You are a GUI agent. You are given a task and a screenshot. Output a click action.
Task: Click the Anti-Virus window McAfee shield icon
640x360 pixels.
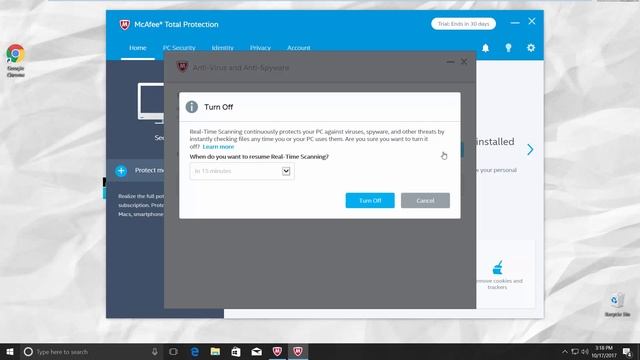[182, 67]
